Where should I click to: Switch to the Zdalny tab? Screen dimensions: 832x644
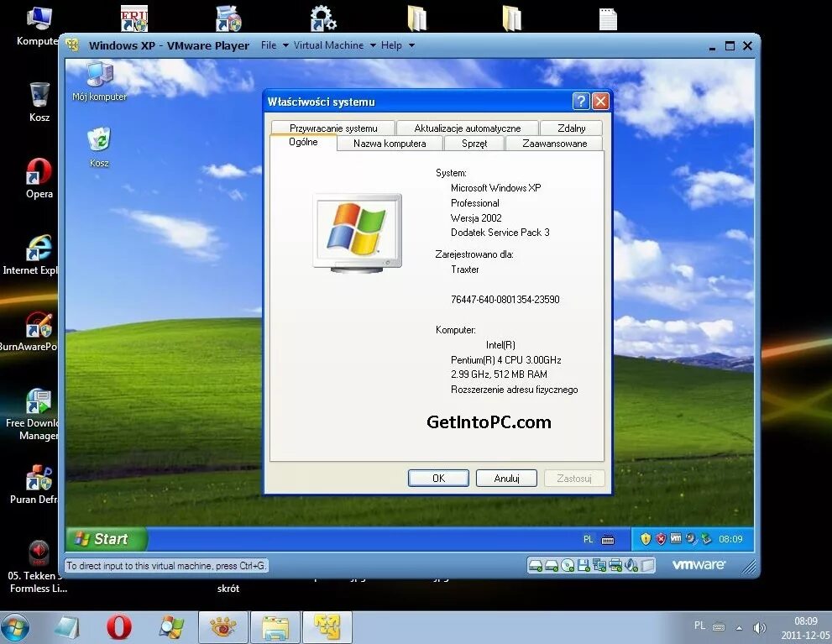tap(572, 128)
